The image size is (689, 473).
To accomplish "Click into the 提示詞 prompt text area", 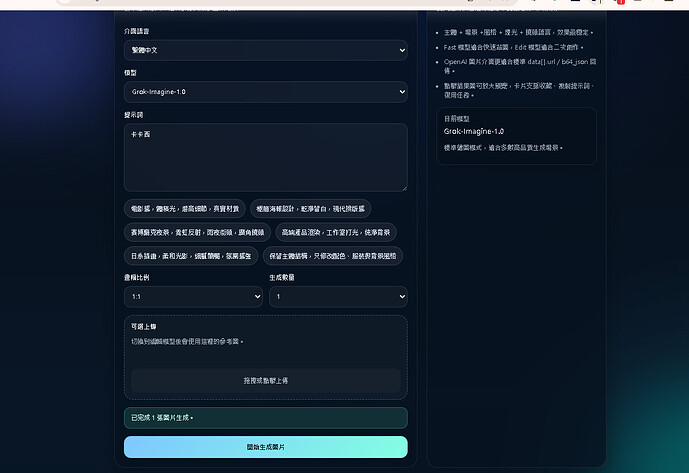I will [265, 157].
